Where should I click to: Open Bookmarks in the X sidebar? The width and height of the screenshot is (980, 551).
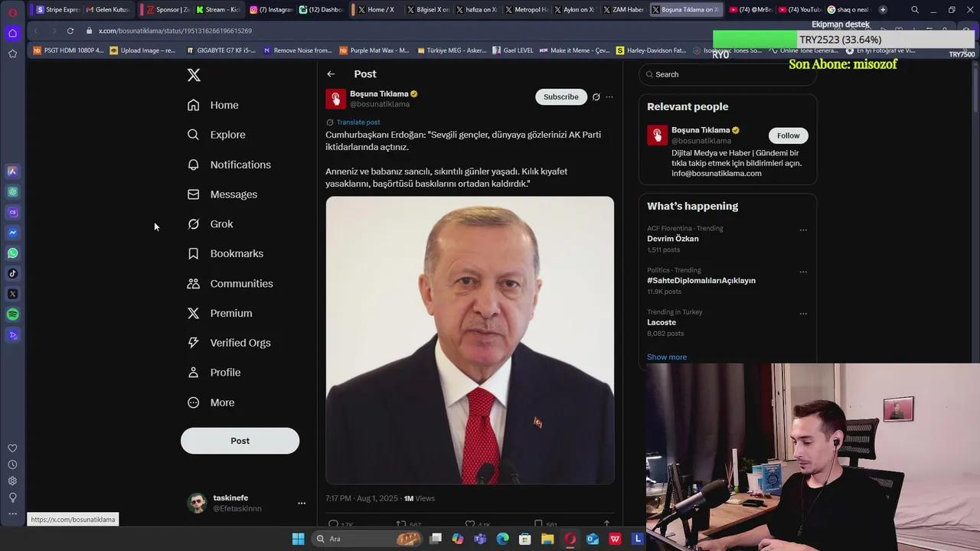tap(225, 253)
